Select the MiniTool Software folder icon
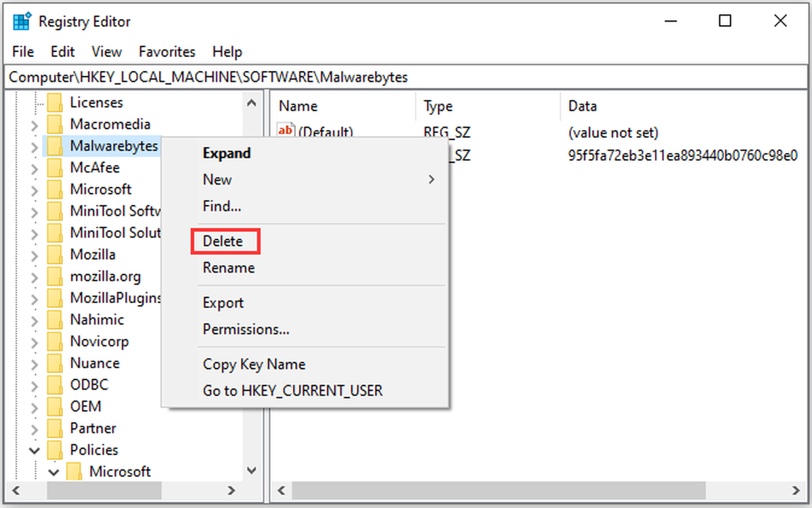Viewport: 812px width, 508px height. tap(55, 211)
